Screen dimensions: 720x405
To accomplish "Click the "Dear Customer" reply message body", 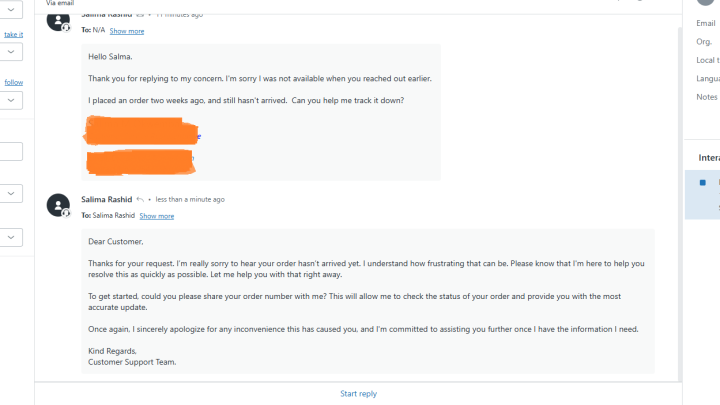I will (x=367, y=300).
